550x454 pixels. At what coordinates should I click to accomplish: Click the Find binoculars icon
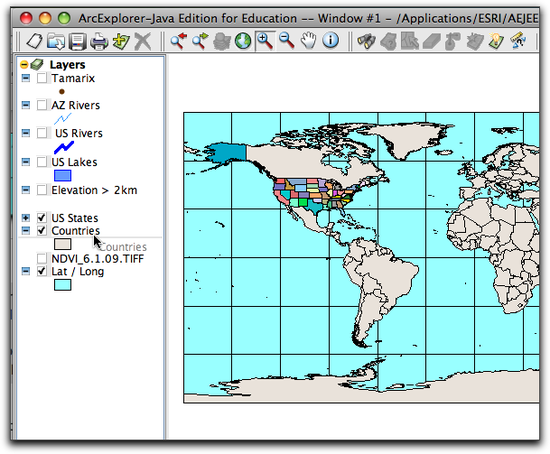point(367,41)
